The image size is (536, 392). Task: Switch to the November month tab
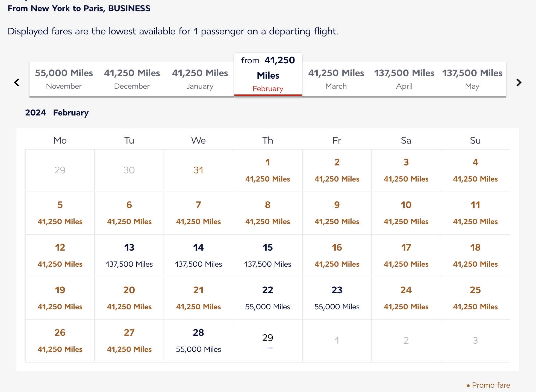pyautogui.click(x=64, y=79)
